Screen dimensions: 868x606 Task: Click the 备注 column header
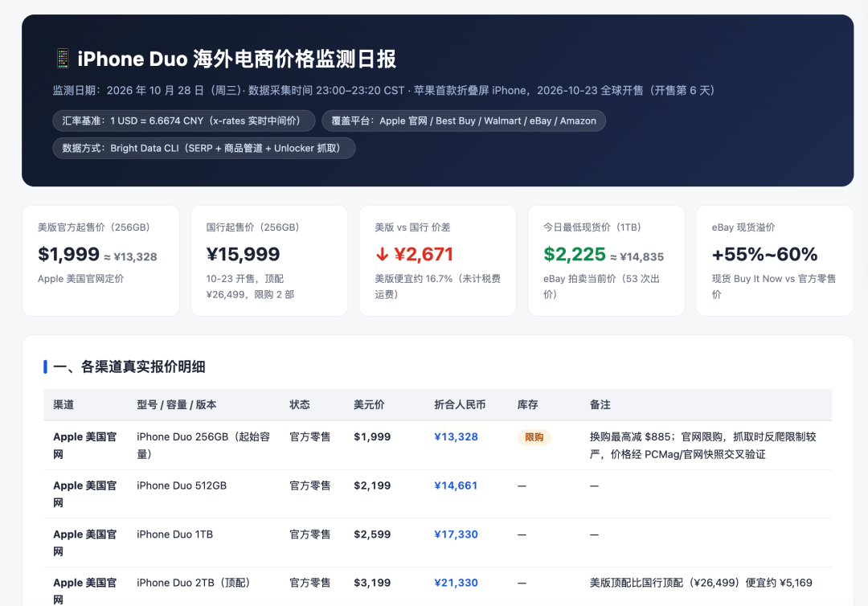pyautogui.click(x=600, y=404)
